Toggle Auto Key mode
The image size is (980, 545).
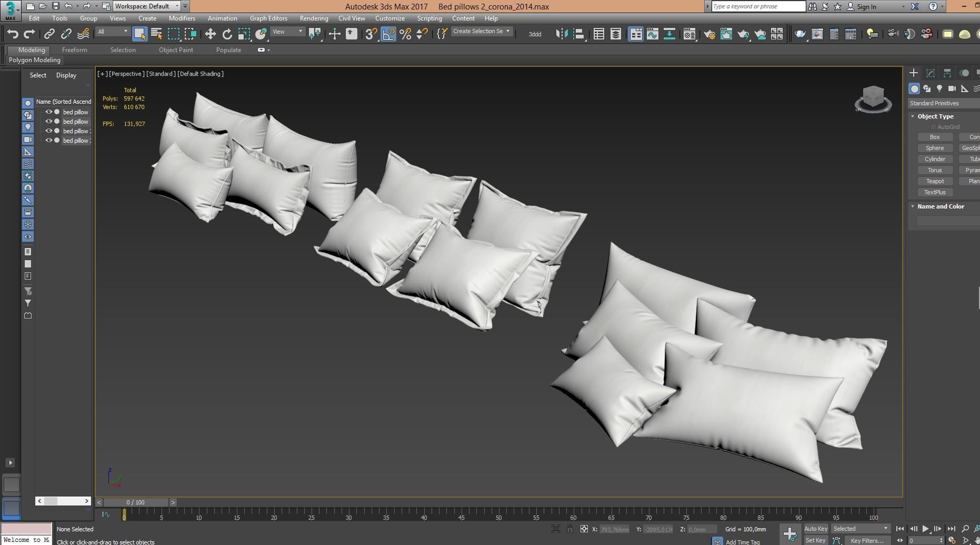(816, 529)
